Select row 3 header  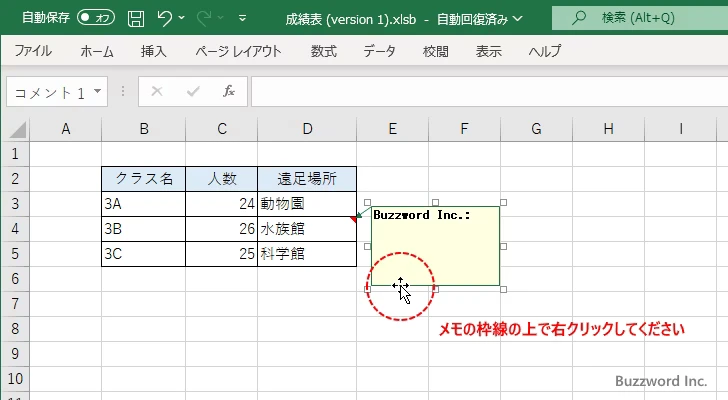point(15,204)
